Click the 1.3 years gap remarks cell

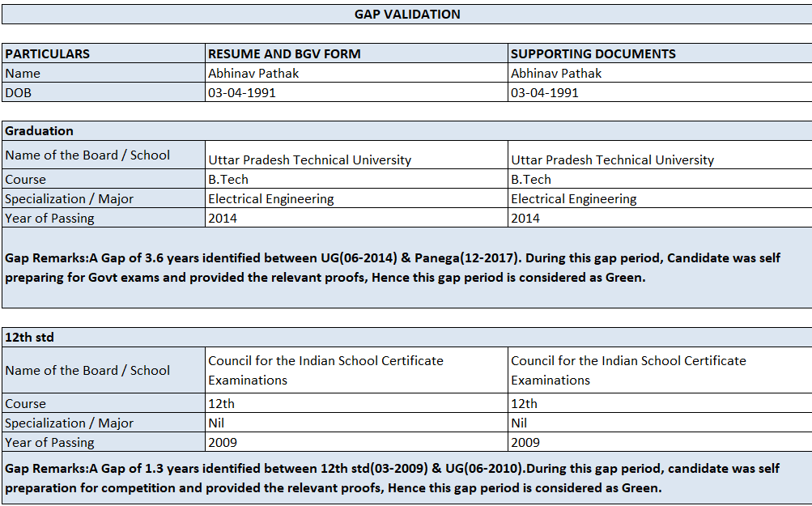[406, 478]
